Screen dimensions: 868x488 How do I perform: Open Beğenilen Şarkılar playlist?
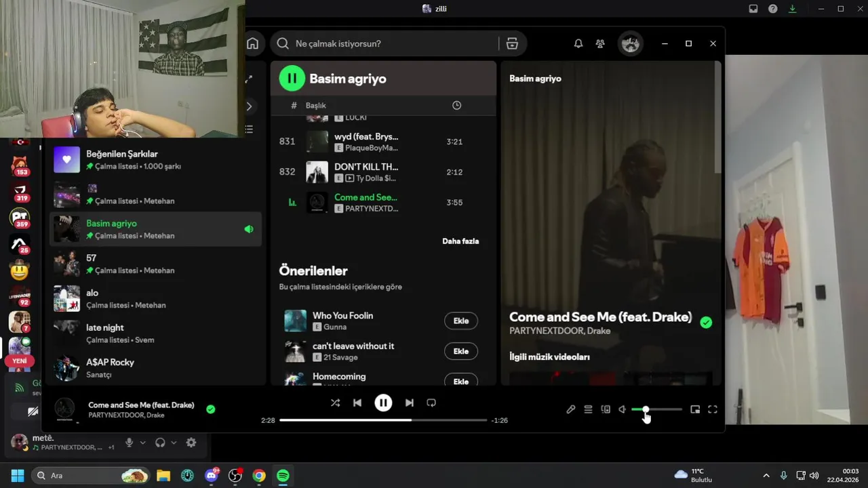click(x=156, y=160)
